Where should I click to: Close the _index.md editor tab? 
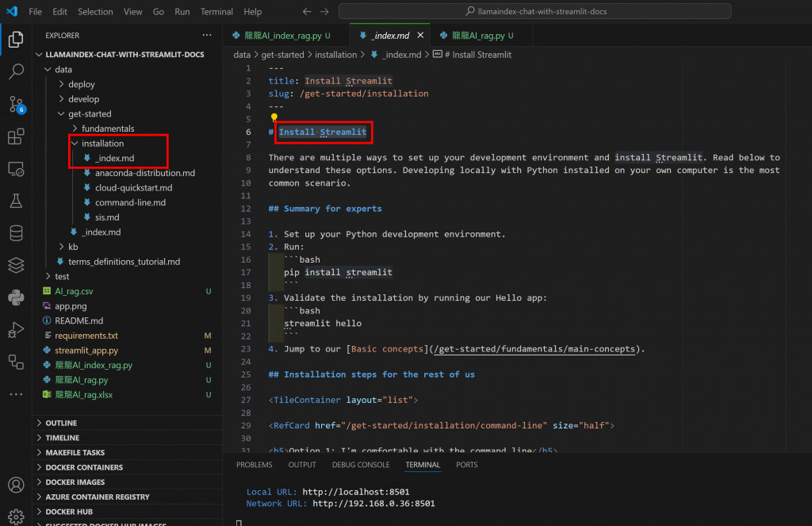420,35
